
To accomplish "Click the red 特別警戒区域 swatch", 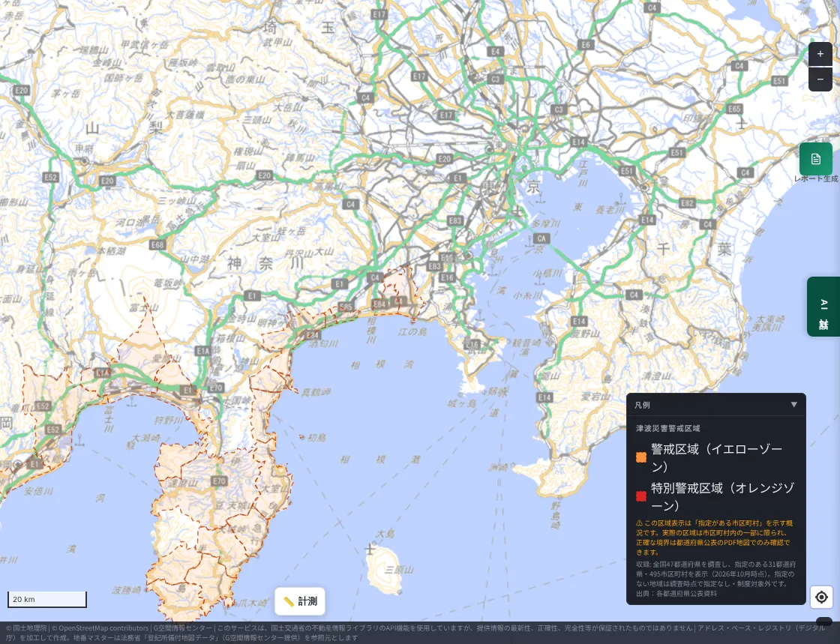I will pyautogui.click(x=640, y=496).
